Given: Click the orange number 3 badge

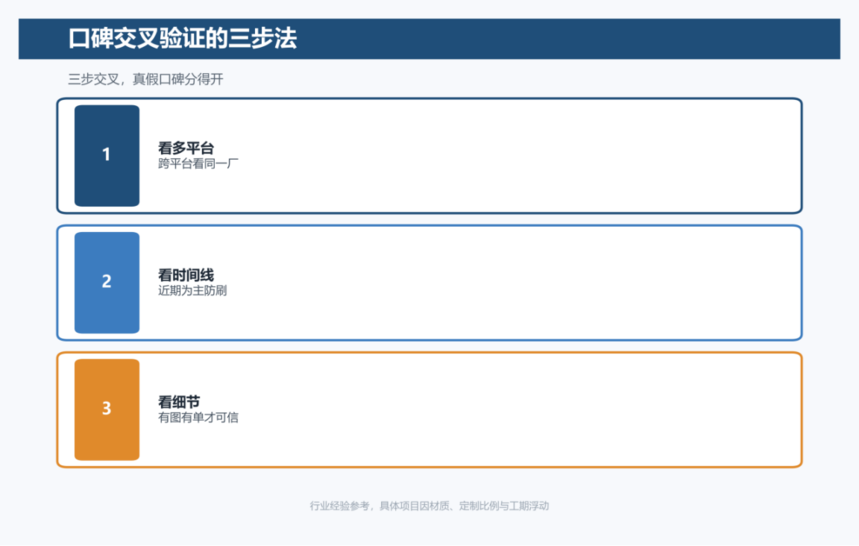Looking at the screenshot, I should pos(107,410).
